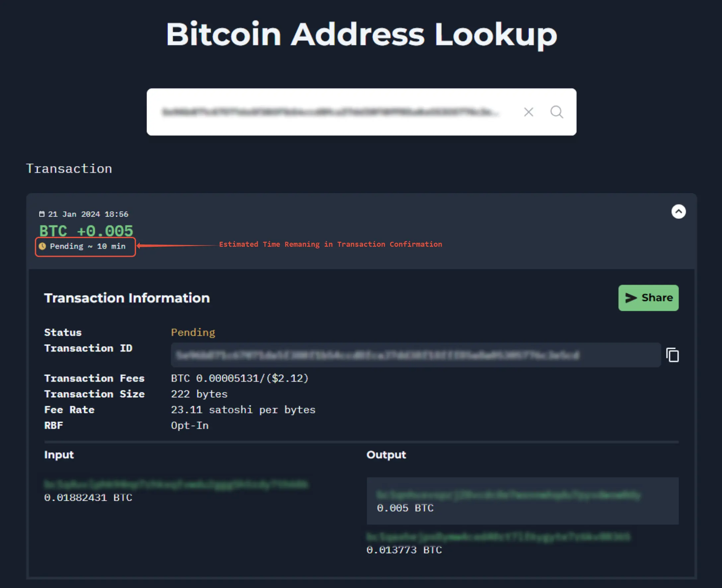Viewport: 722px width, 588px height.
Task: Copy the Transaction ID with copy icon
Action: (x=673, y=355)
